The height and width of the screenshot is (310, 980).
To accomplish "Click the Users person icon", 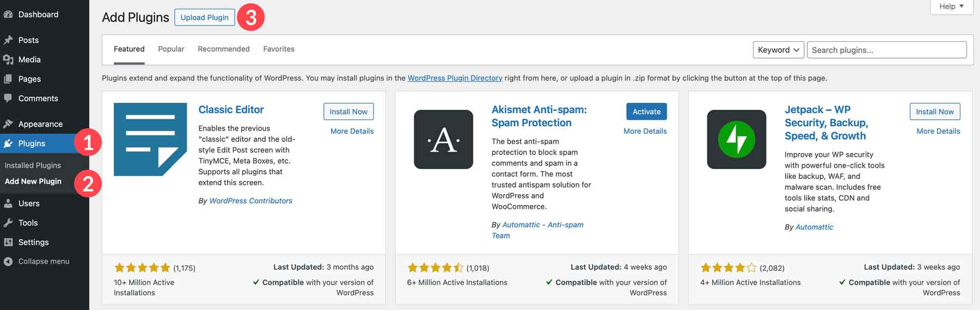I will coord(8,203).
